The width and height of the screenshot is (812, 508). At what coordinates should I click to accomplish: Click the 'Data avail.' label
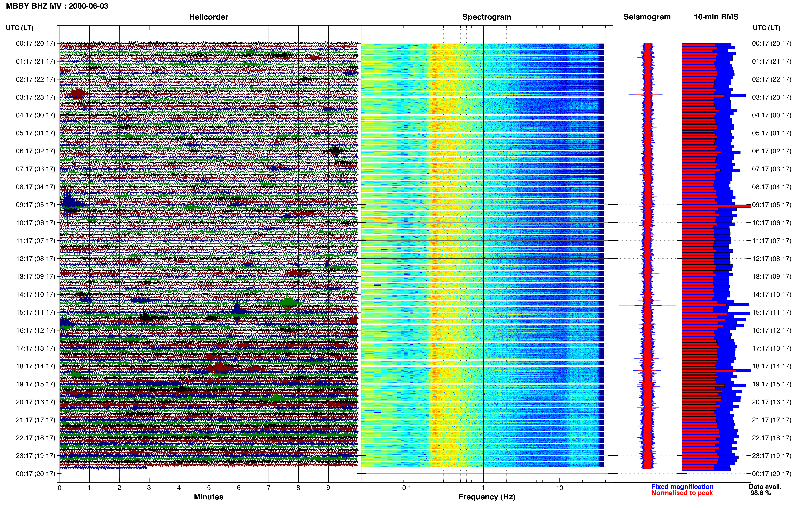[765, 486]
